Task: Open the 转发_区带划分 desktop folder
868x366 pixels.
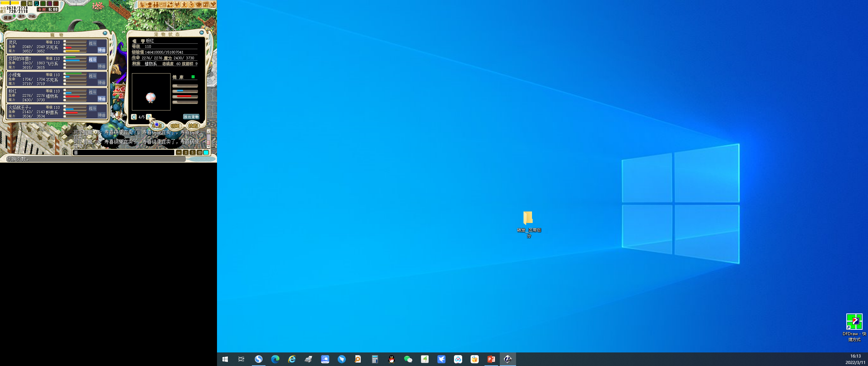Action: pos(529,224)
